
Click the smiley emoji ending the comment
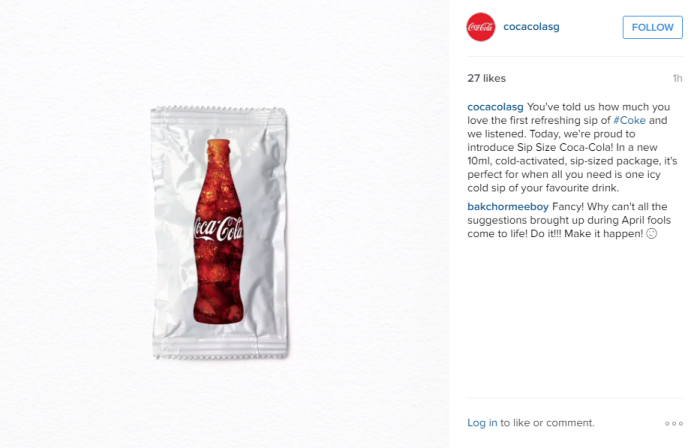pyautogui.click(x=652, y=233)
